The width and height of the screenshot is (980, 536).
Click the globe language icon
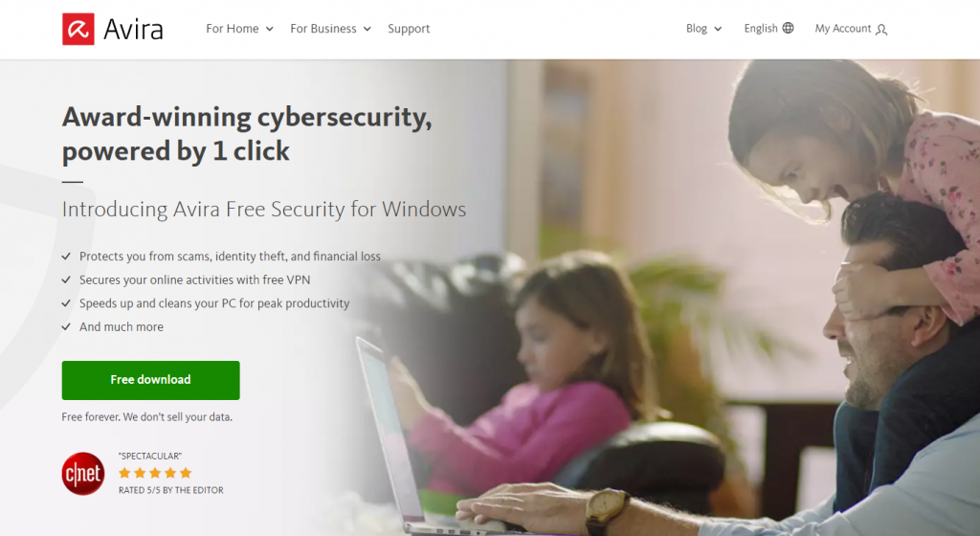pos(789,28)
